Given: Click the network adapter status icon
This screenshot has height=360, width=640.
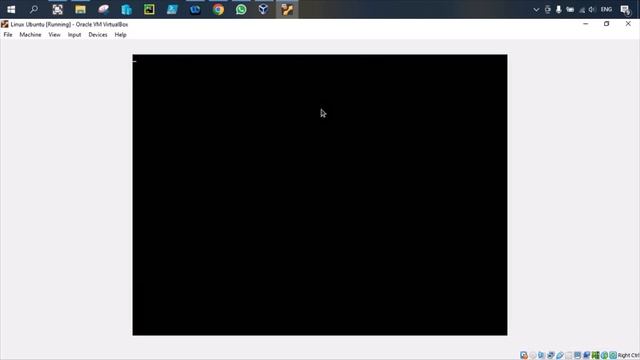Looking at the screenshot, I should (x=551, y=356).
